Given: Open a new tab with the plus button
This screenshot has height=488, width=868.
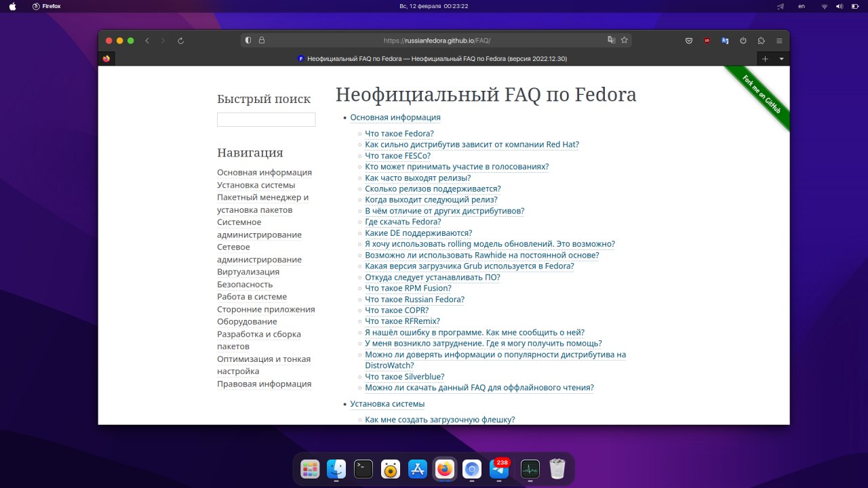Looking at the screenshot, I should click(x=765, y=59).
